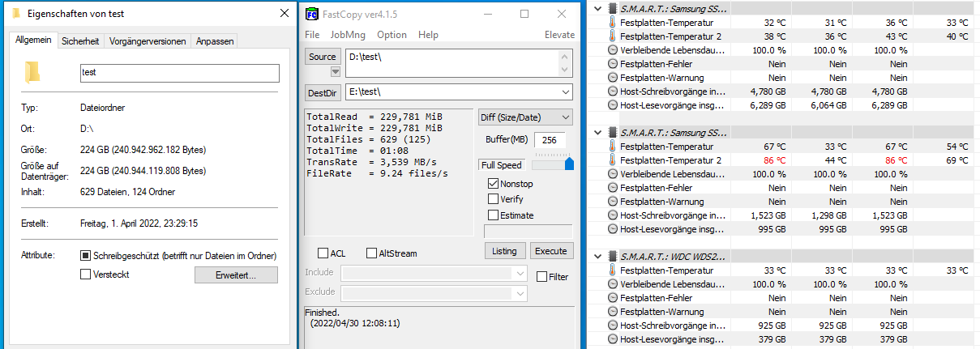980x349 pixels.
Task: Enable the Estimate checkbox
Action: [493, 215]
